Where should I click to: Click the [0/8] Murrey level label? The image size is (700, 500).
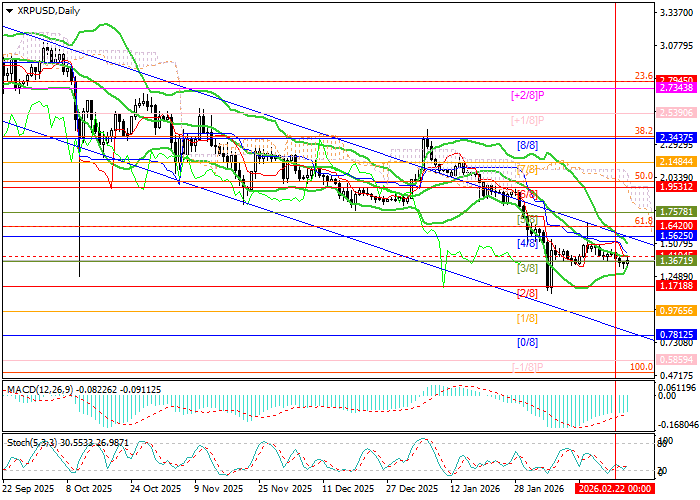coord(527,342)
